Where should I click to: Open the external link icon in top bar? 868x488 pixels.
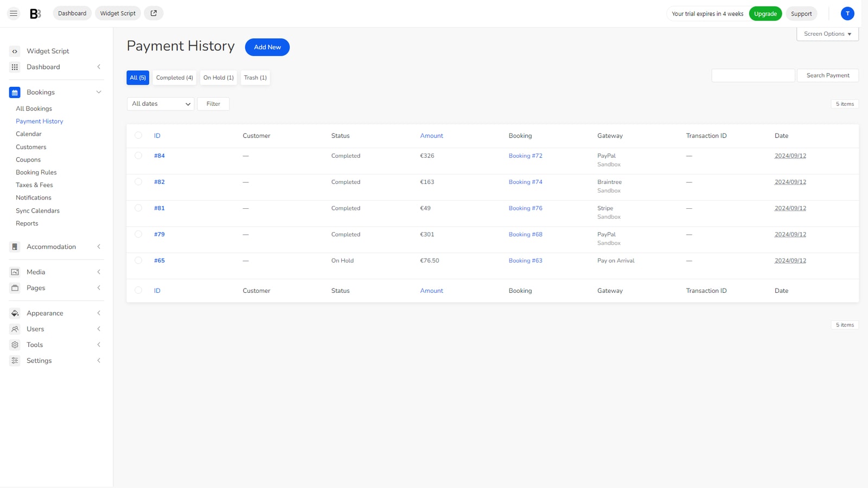[x=154, y=12]
